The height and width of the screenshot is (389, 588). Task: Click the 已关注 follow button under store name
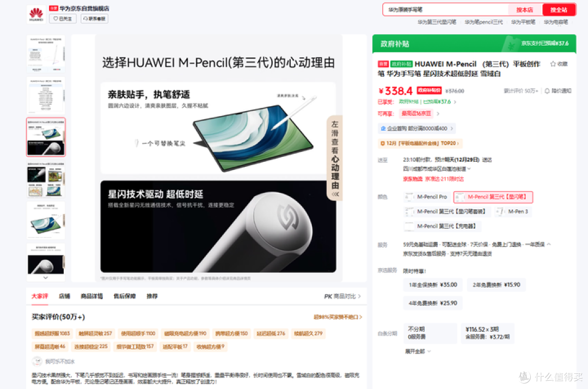pyautogui.click(x=63, y=19)
